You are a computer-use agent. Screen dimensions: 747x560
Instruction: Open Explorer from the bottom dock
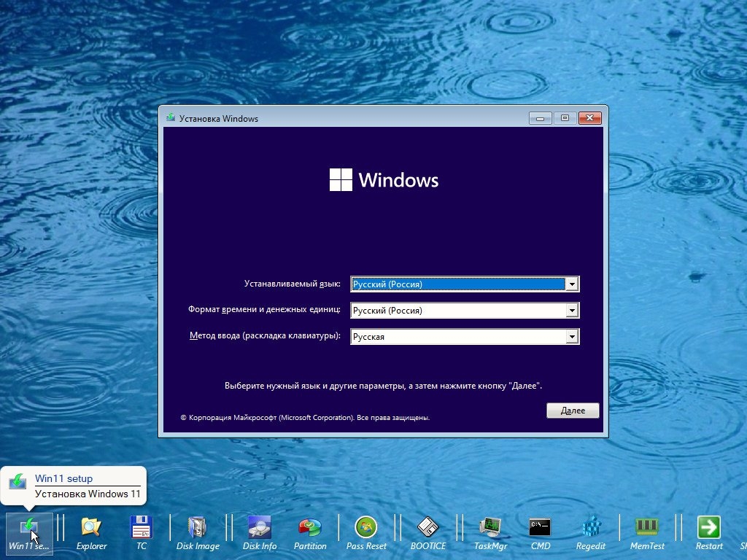tap(91, 528)
